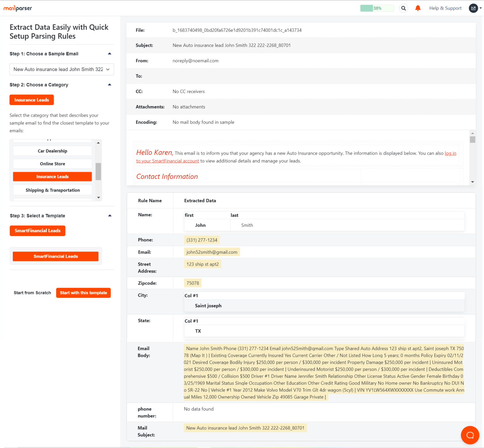Click the category list scroll-down arrow
Viewport: 484px width, 448px height.
pos(98,197)
